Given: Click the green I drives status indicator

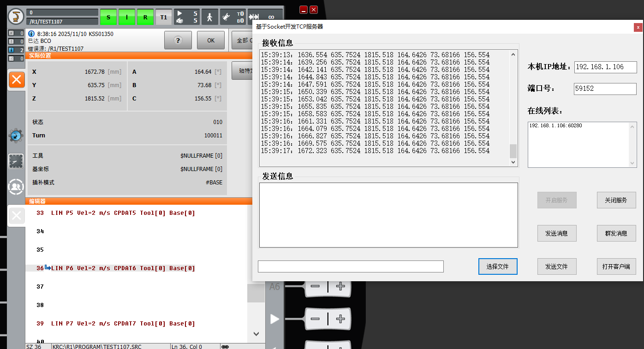Looking at the screenshot, I should click(x=127, y=18).
